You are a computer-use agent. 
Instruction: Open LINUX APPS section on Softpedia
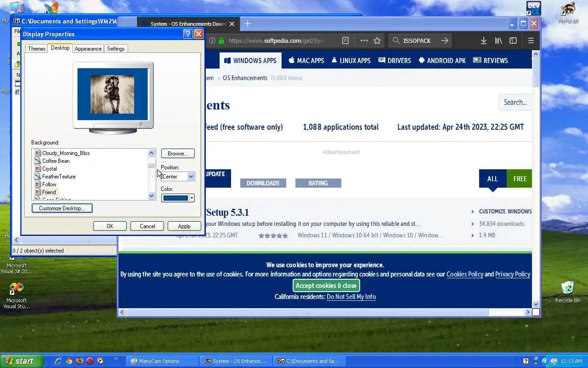351,60
